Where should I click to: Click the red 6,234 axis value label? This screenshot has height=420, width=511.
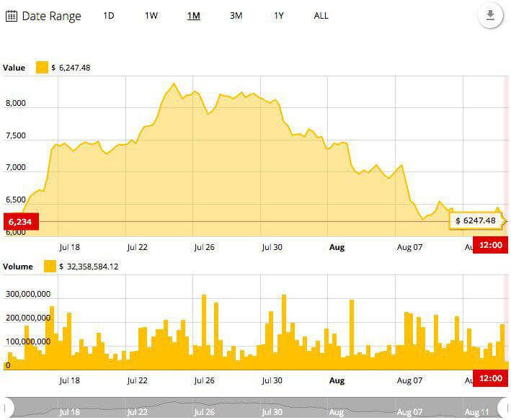tap(21, 222)
